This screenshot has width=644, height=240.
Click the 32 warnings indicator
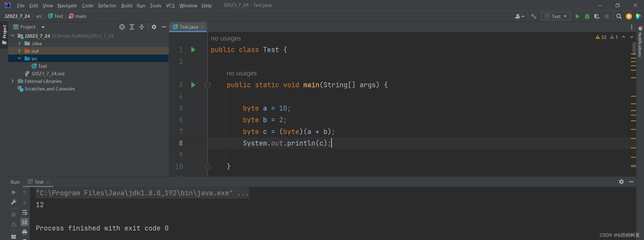tap(601, 37)
